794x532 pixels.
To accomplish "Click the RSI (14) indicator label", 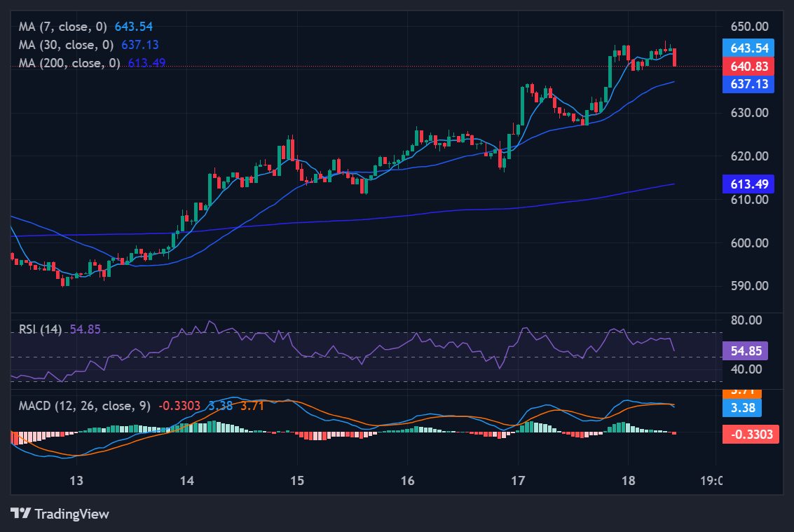I will click(x=41, y=329).
